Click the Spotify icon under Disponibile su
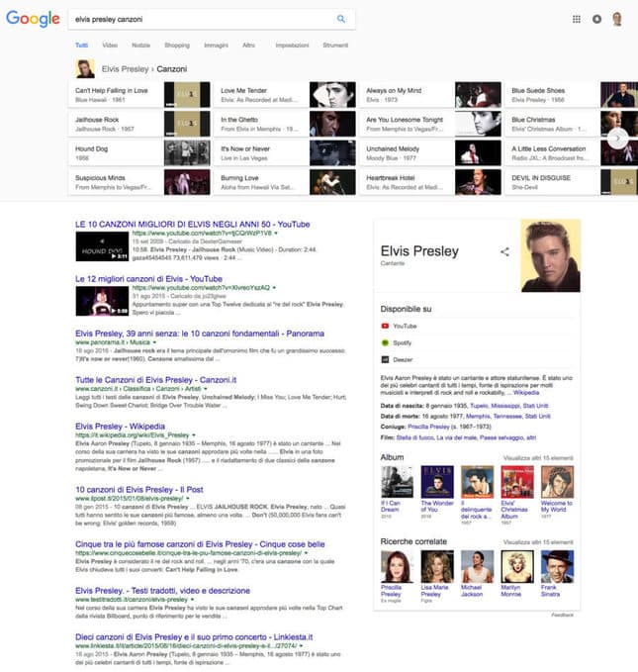The width and height of the screenshot is (638, 672). [385, 342]
